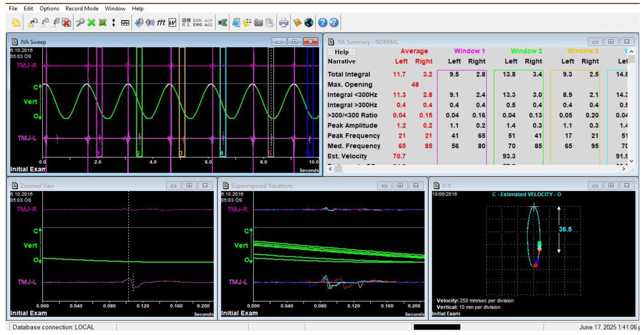The height and width of the screenshot is (335, 644).
Task: Open the Options menu
Action: (x=49, y=9)
